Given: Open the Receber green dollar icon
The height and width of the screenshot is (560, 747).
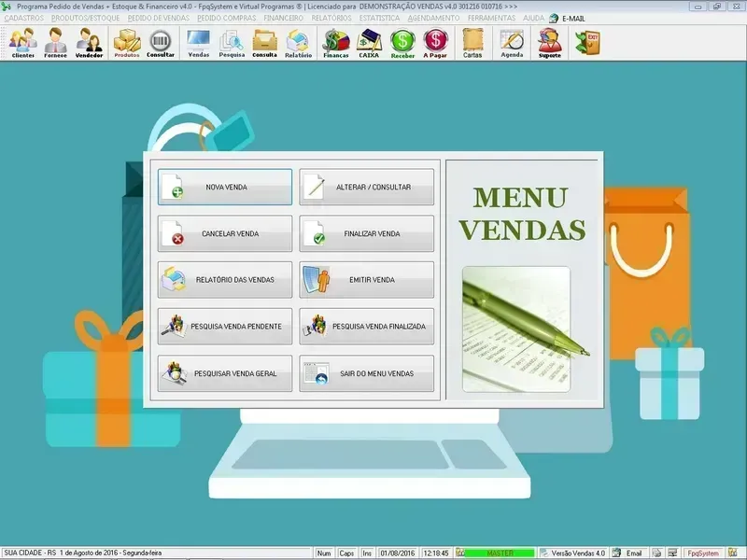Looking at the screenshot, I should 402,43.
